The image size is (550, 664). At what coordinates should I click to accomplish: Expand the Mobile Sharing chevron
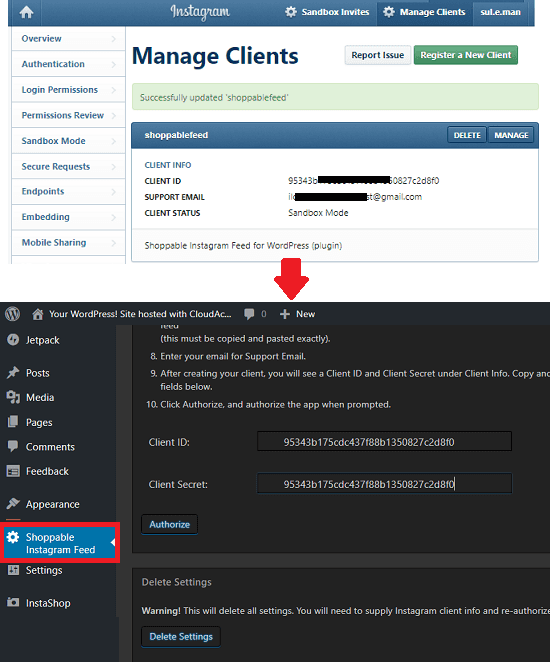point(113,243)
